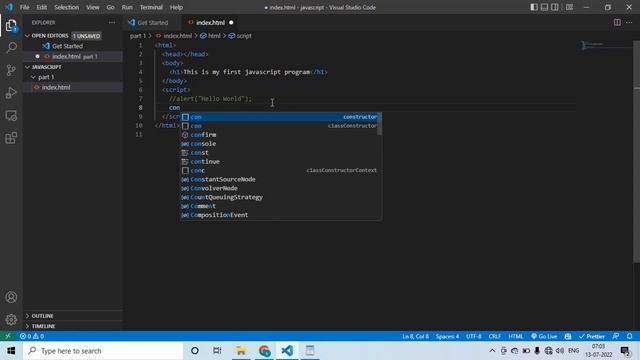Click index.html in the breadcrumb
Viewport: 640px width, 360px height.
click(x=174, y=36)
